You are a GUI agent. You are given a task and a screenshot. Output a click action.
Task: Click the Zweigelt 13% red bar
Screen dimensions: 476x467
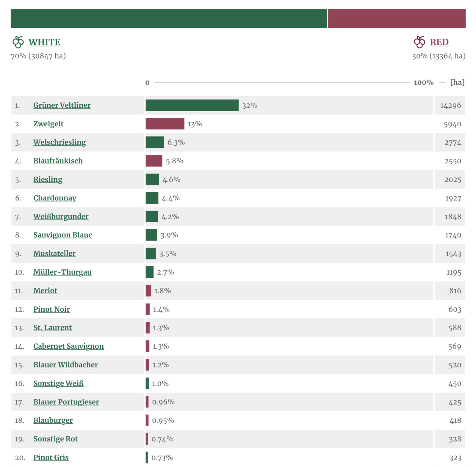click(165, 124)
